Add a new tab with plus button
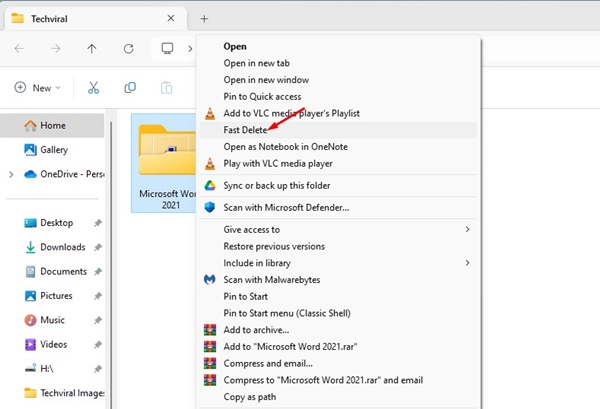The height and width of the screenshot is (409, 600). [x=204, y=19]
